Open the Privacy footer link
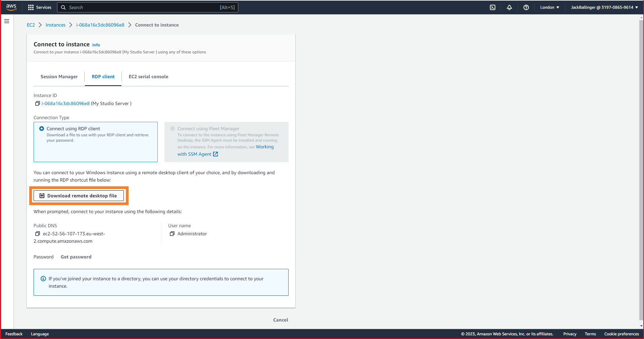This screenshot has height=339, width=644. (569, 334)
